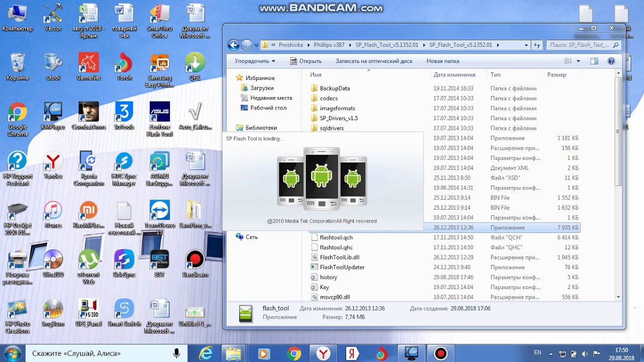
Task: Select Сеть in the navigation pane
Action: 252,237
